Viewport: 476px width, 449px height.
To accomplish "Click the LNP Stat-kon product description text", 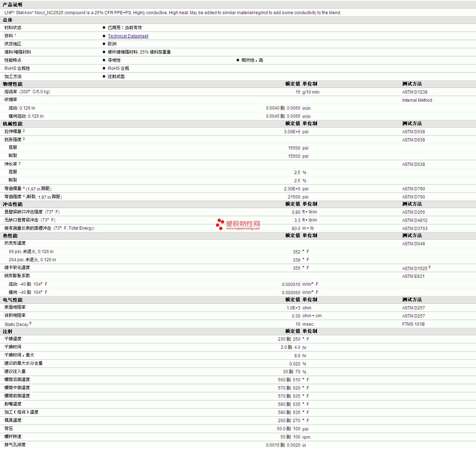I will point(173,13).
